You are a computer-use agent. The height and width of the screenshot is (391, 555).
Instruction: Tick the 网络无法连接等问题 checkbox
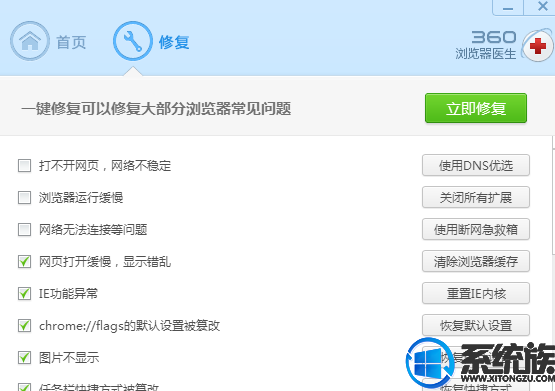pyautogui.click(x=24, y=230)
